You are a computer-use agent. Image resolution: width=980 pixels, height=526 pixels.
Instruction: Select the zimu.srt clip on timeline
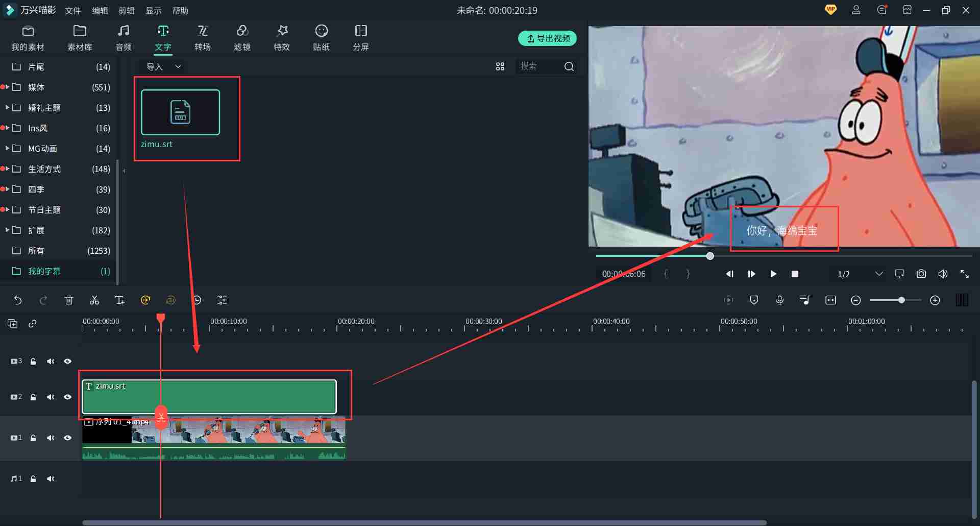209,397
